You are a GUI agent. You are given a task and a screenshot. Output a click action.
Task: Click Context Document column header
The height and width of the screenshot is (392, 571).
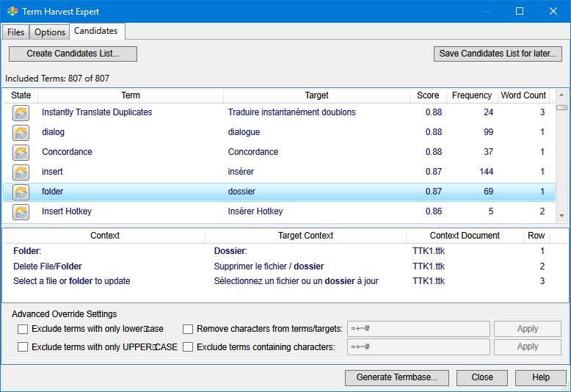(465, 236)
